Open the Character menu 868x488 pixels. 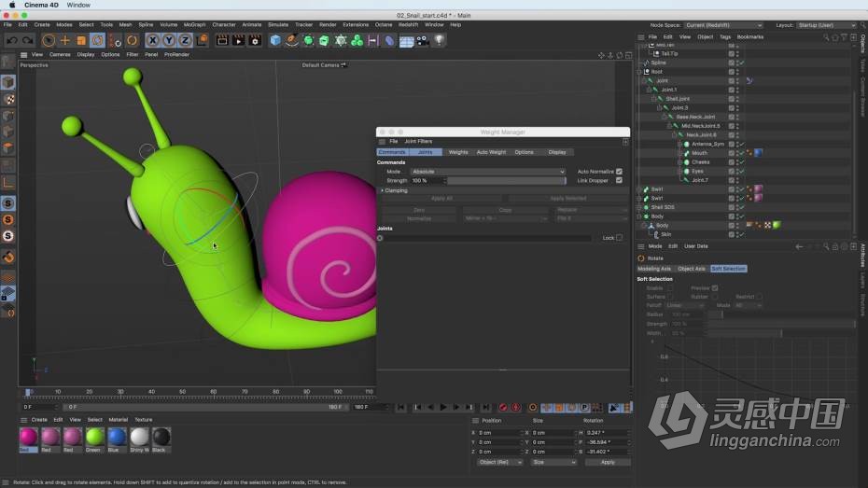tap(224, 25)
